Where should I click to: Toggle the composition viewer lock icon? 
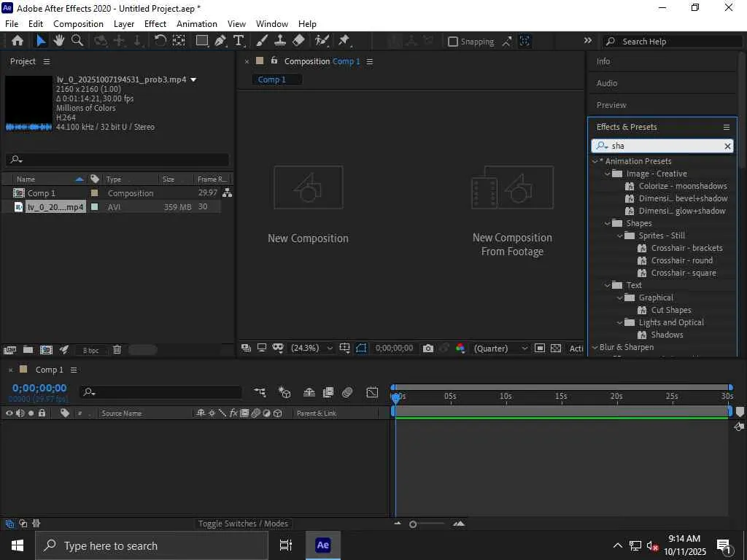coord(274,61)
